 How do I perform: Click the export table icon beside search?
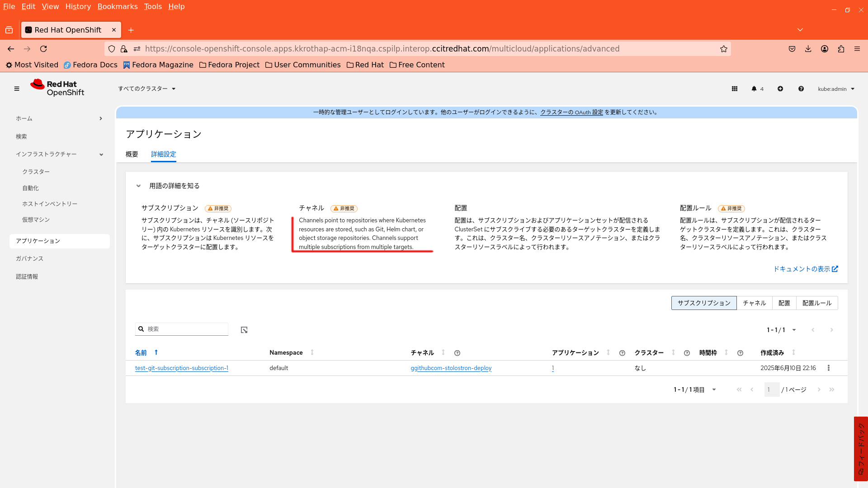pyautogui.click(x=244, y=330)
